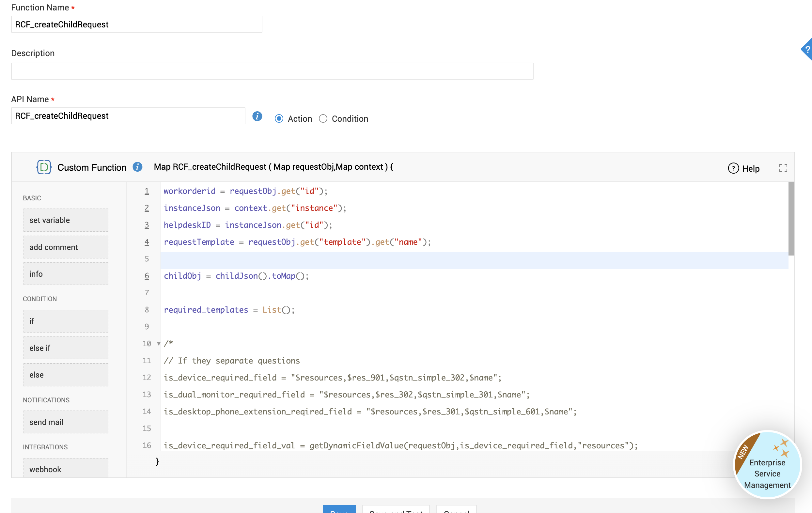Click the Function Name input field
Screen dimensions: 812x513
click(136, 24)
